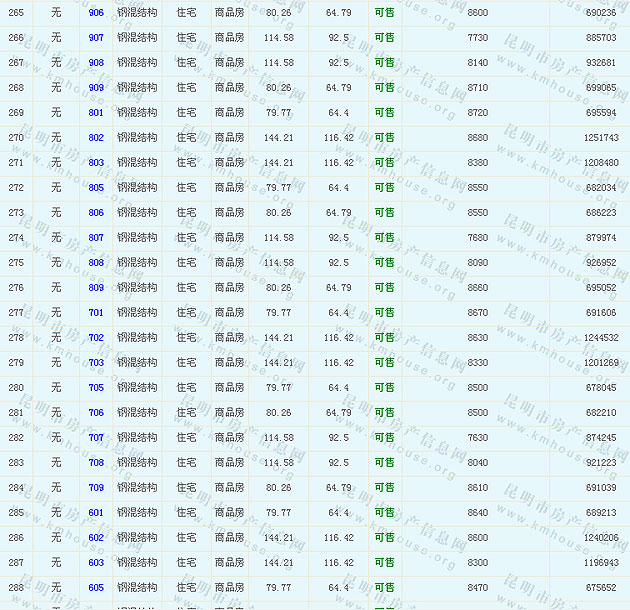Image resolution: width=630 pixels, height=610 pixels.
Task: Click 可售 status in row 278
Action: 384,338
